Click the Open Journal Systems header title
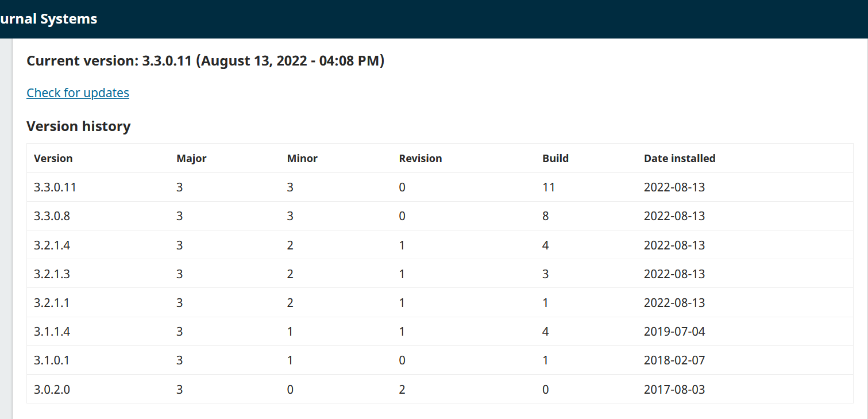 49,19
